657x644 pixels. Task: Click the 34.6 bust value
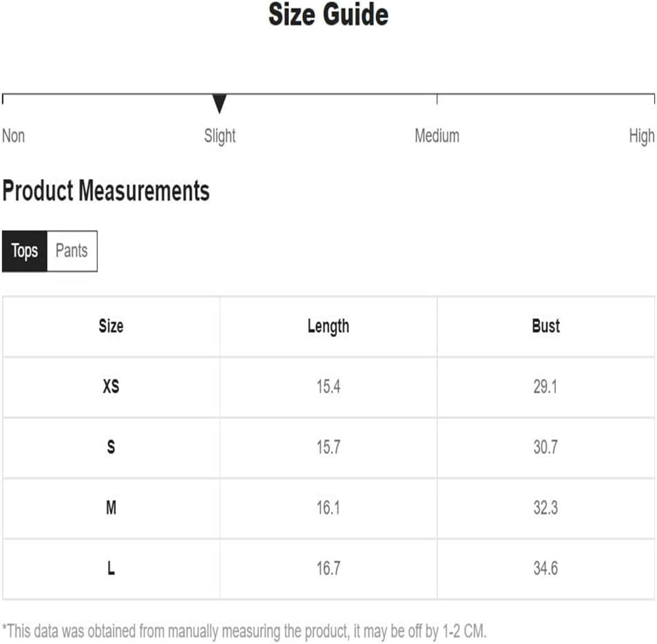546,568
